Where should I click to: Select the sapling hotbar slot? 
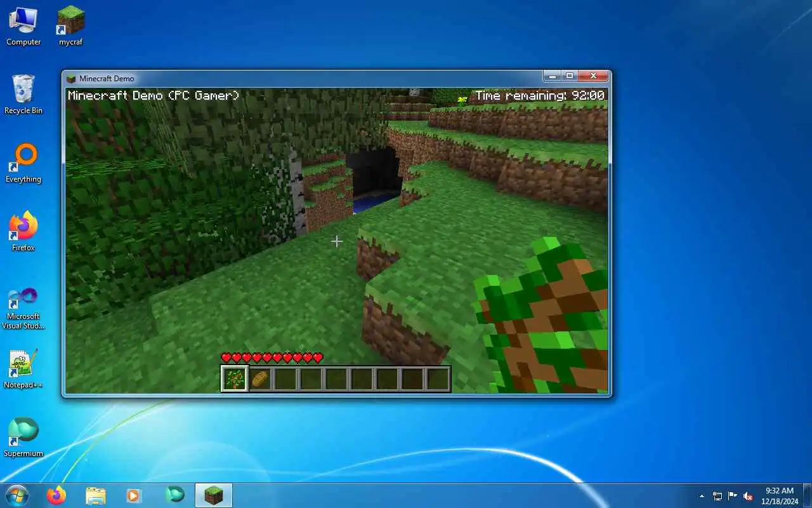(235, 379)
